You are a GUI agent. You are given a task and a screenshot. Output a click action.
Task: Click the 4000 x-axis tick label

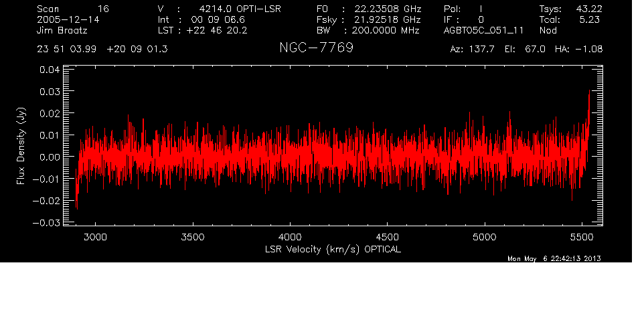pos(290,237)
